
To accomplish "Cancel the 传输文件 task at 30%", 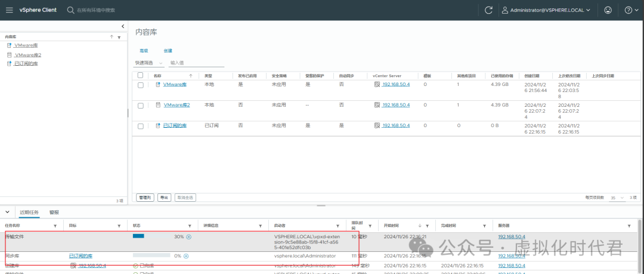I will click(x=188, y=237).
